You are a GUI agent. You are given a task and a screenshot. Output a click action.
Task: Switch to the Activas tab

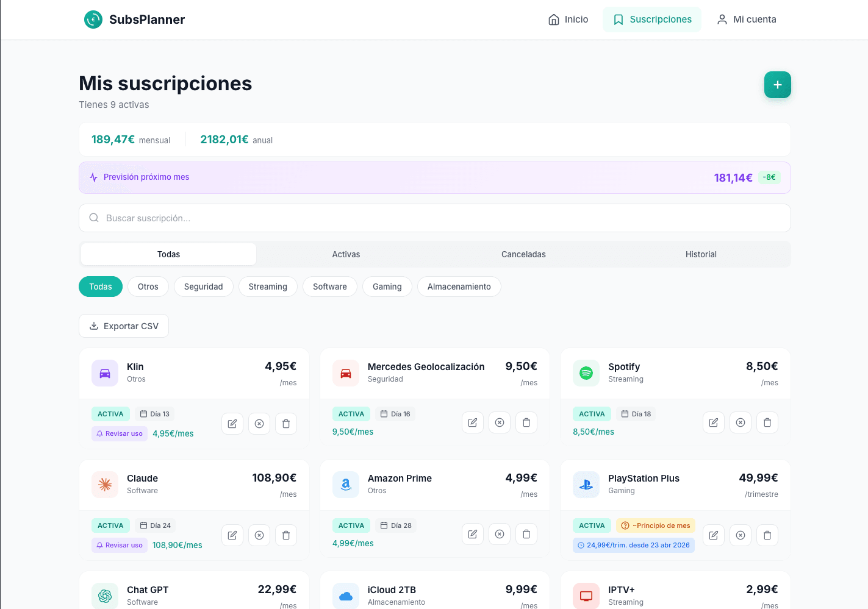(x=346, y=254)
